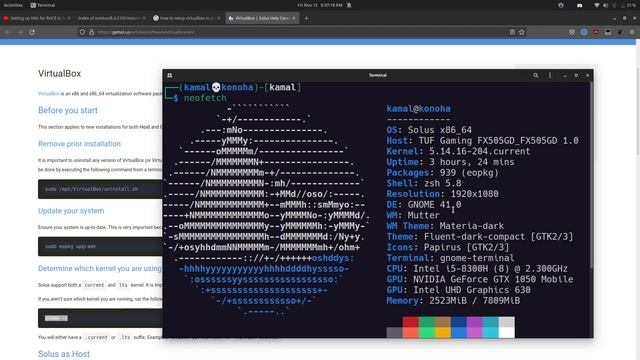The image size is (640, 360).
Task: Click the Terminal window vertical scrollbar
Action: click(591, 176)
